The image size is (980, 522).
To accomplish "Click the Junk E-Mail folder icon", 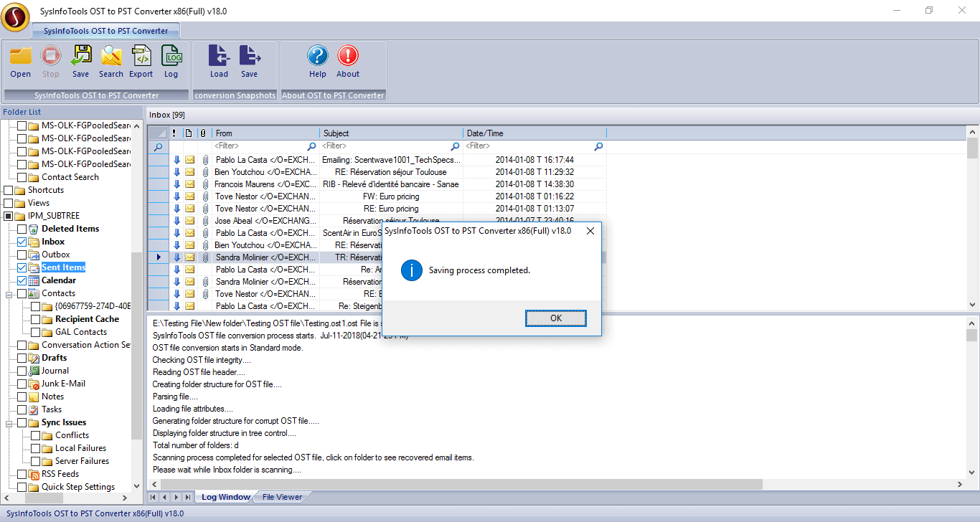I will coord(34,384).
